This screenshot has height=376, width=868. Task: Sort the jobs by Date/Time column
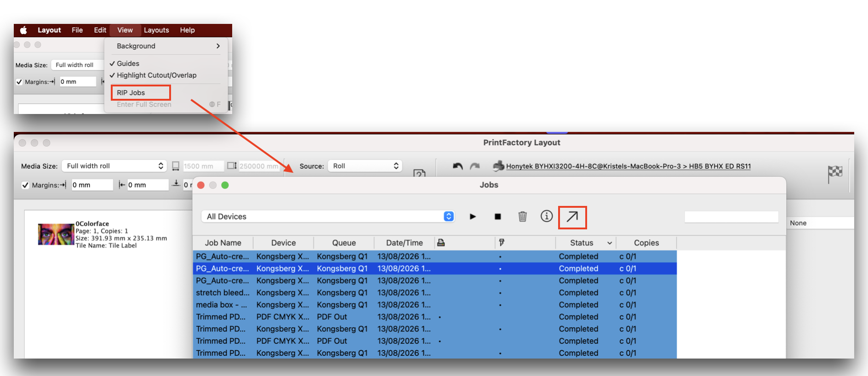[x=405, y=243]
